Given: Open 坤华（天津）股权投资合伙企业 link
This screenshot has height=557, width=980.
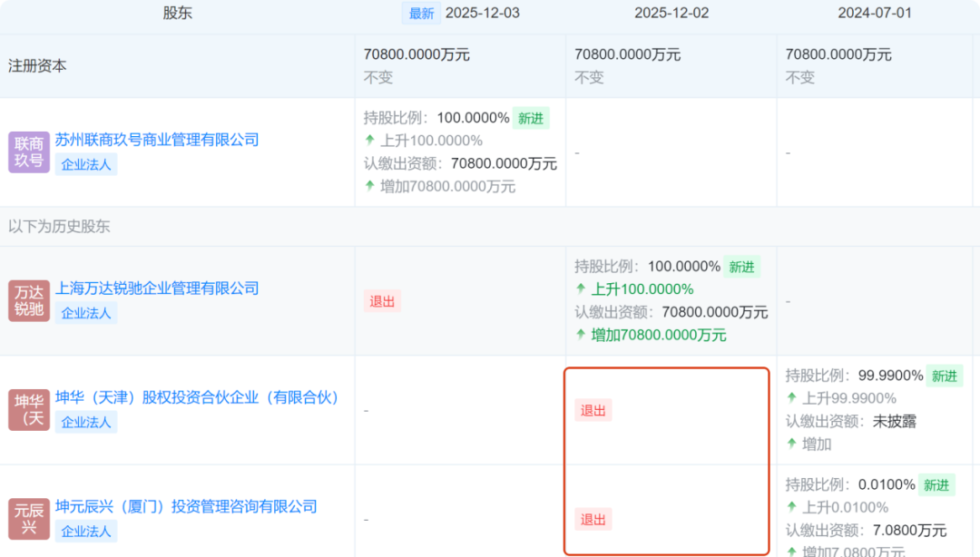Looking at the screenshot, I should coord(197,397).
